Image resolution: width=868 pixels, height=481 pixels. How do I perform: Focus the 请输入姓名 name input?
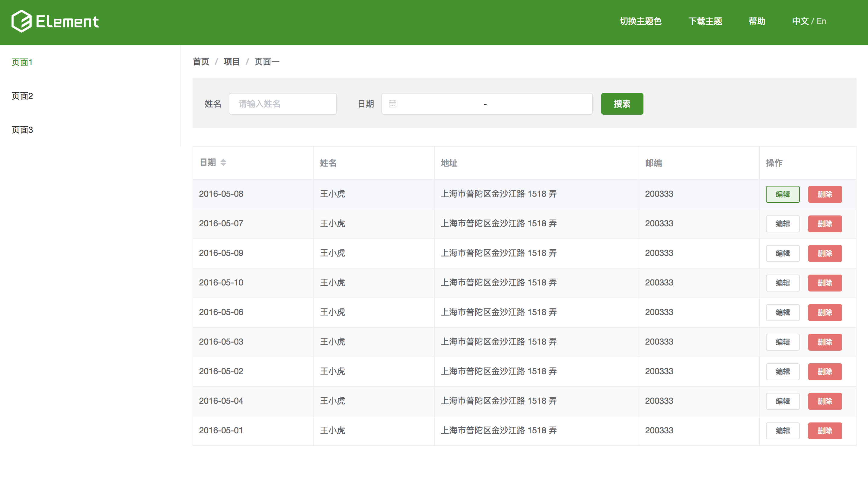[x=282, y=104]
